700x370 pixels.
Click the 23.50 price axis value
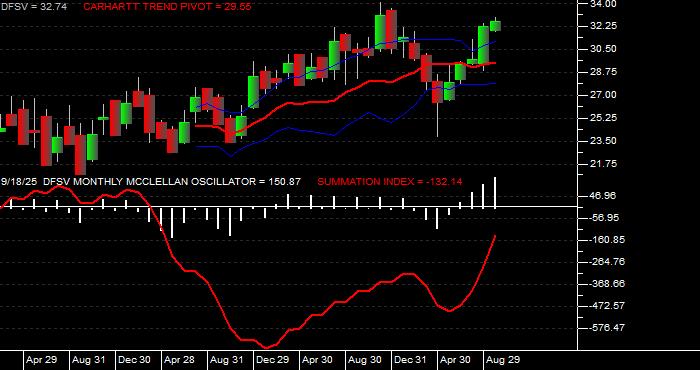point(603,141)
